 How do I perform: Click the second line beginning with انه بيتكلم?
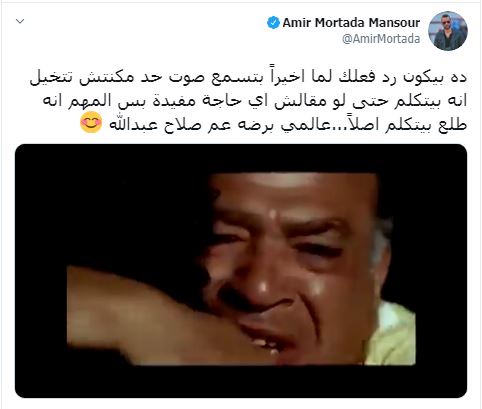point(254,101)
